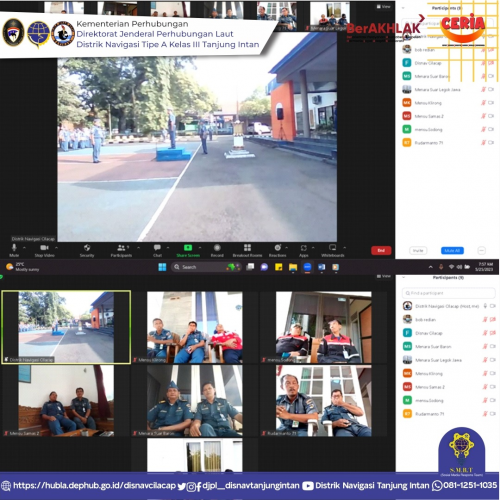The image size is (500, 500).
Task: Expand video options caret beside Stop Video
Action: click(56, 248)
